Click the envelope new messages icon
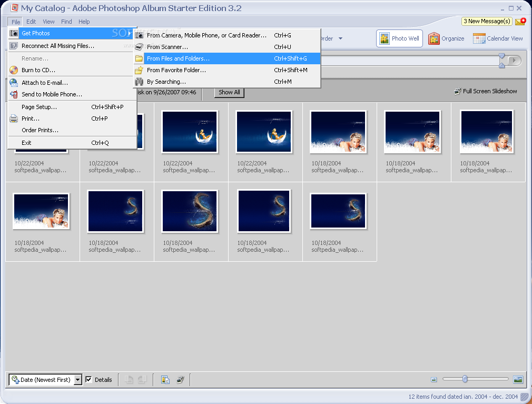 (520, 22)
